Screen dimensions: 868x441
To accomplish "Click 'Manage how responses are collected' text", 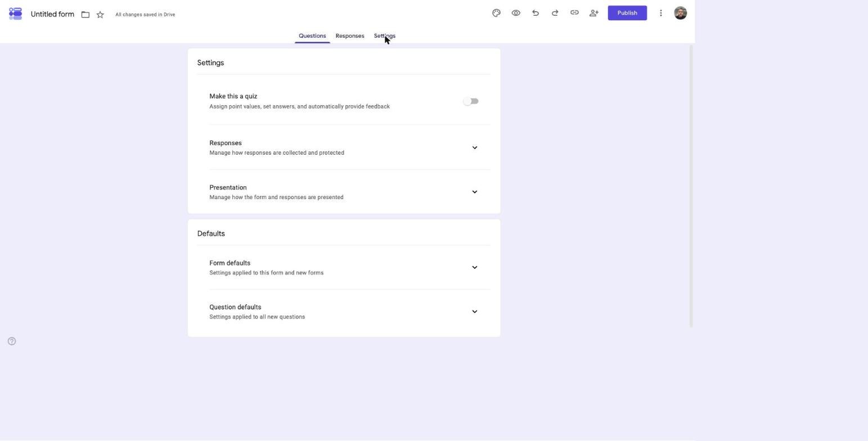I will (x=277, y=153).
